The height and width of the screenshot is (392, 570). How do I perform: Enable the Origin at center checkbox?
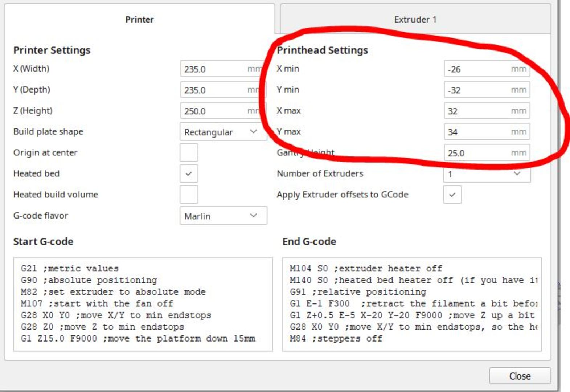[x=189, y=152]
